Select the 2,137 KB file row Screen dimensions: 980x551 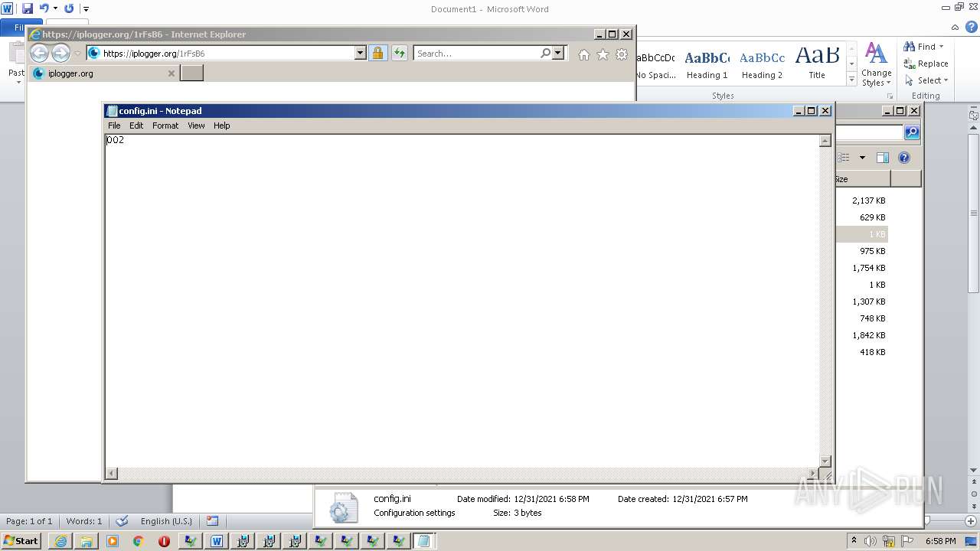[x=861, y=201]
